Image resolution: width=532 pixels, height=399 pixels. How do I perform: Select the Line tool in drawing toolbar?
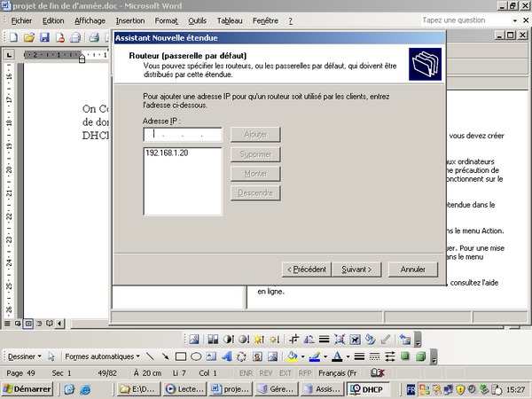pos(151,356)
